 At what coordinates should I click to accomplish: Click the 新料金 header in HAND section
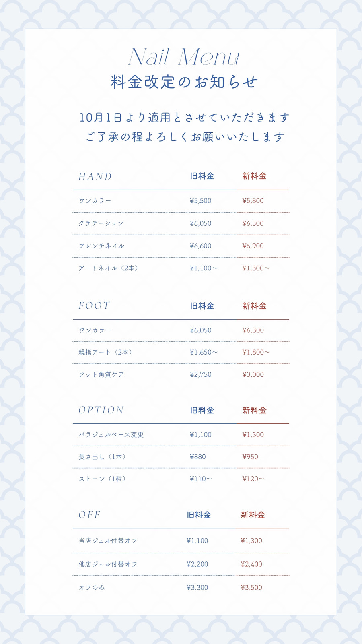tap(254, 176)
